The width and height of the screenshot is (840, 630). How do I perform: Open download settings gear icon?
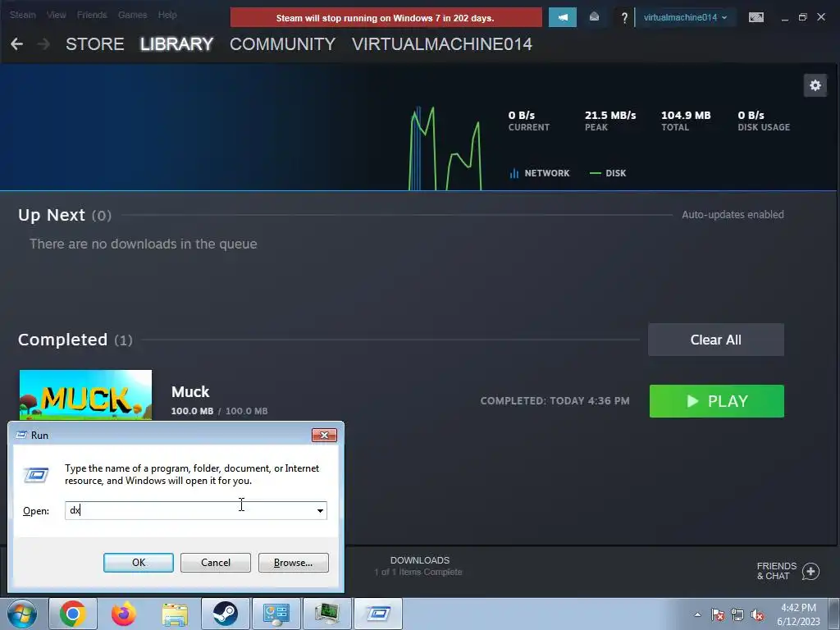(815, 85)
